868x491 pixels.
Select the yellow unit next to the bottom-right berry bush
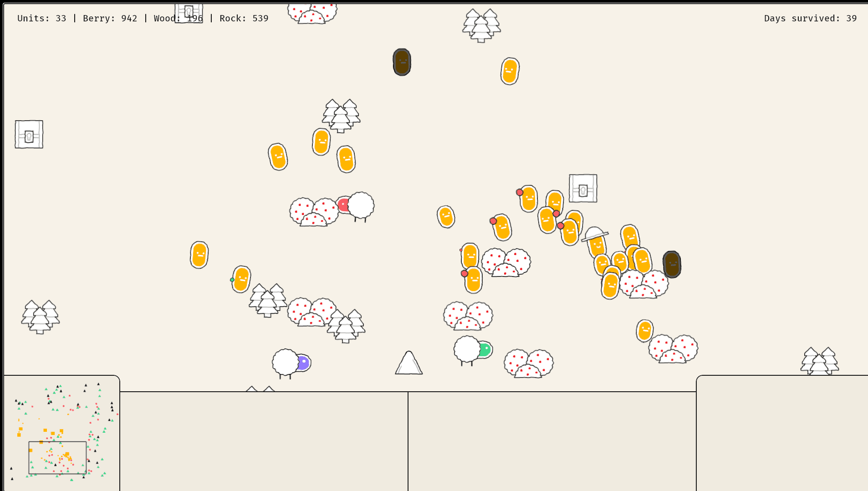coord(644,331)
